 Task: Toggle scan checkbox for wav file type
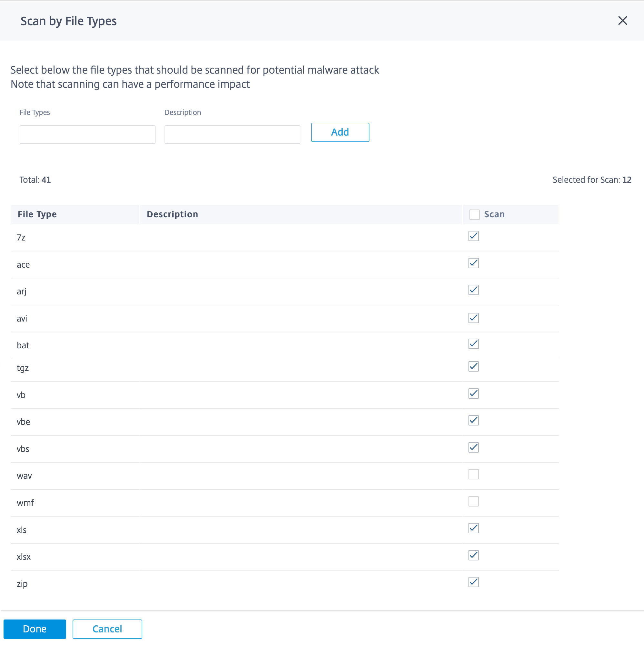[x=474, y=475]
